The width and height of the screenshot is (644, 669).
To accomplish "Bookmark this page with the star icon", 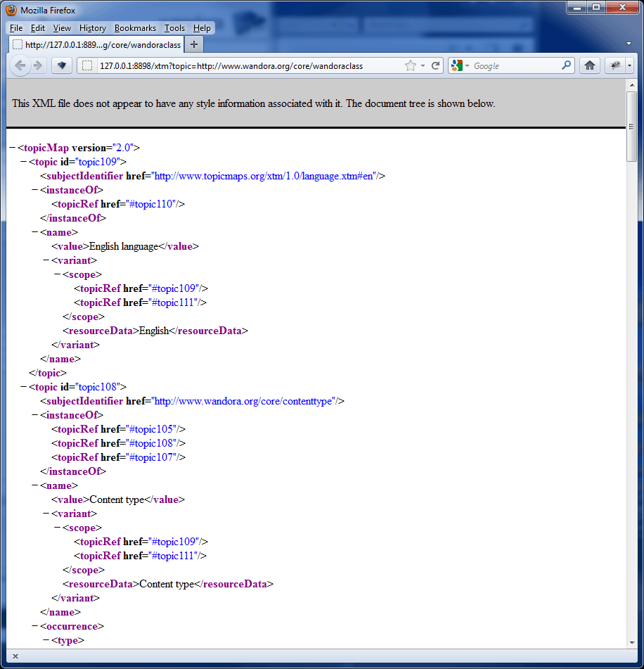I will point(411,65).
